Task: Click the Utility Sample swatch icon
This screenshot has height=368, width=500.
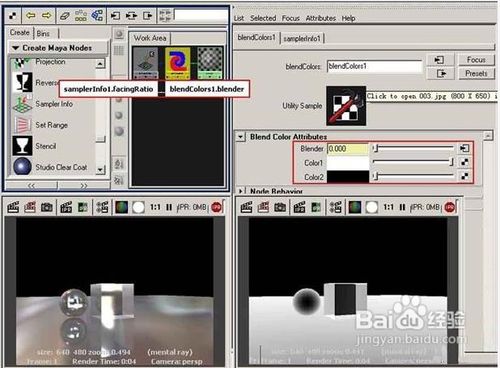Action: click(x=346, y=106)
